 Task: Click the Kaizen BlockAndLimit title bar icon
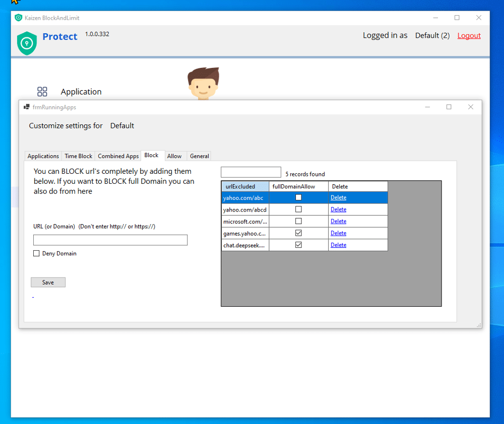pos(19,18)
